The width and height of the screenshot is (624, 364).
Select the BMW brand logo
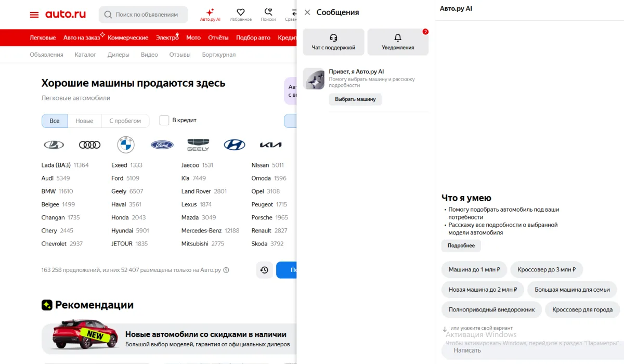126,145
